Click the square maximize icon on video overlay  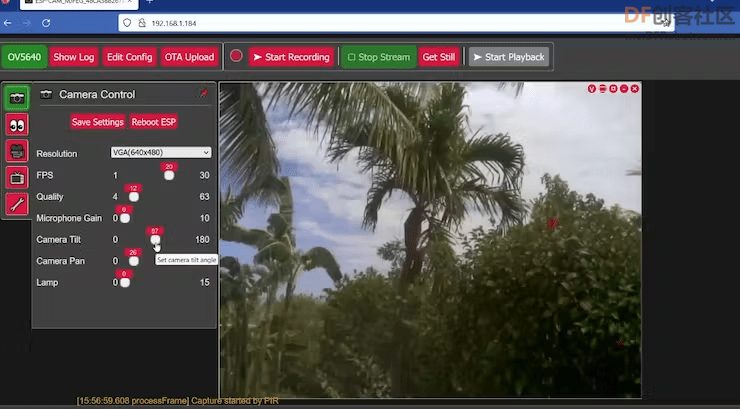point(613,89)
